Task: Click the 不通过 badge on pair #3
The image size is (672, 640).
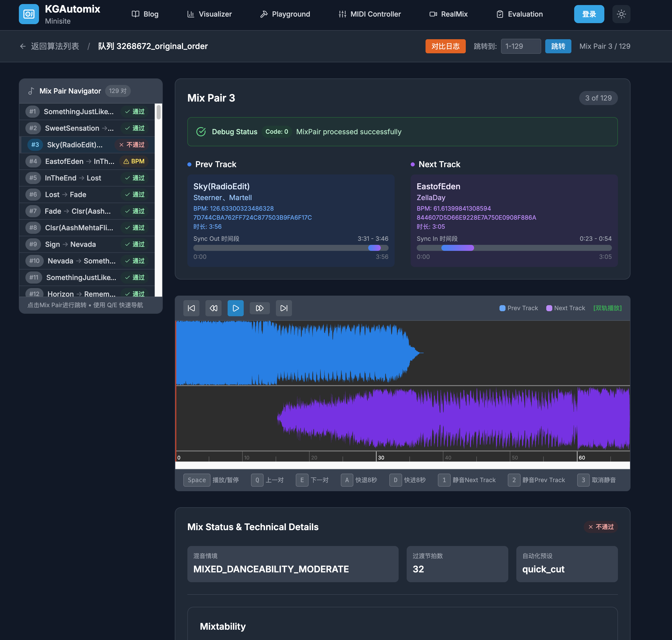Action: click(x=132, y=145)
